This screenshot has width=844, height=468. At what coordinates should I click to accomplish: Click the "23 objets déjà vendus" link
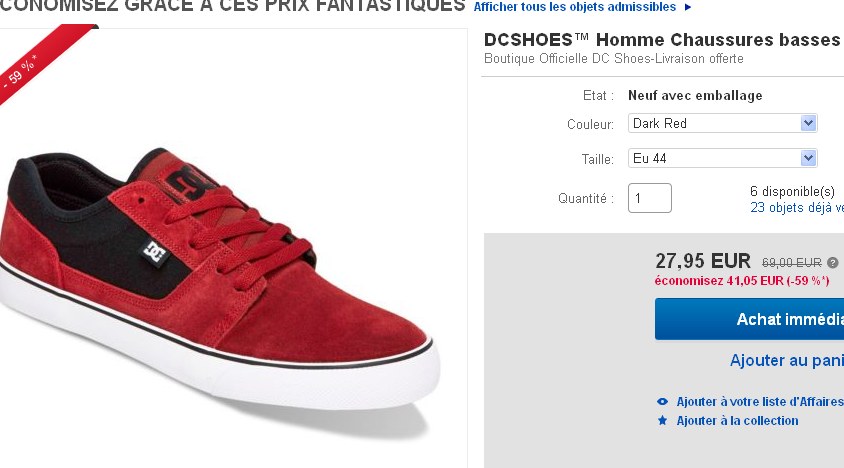pos(796,208)
